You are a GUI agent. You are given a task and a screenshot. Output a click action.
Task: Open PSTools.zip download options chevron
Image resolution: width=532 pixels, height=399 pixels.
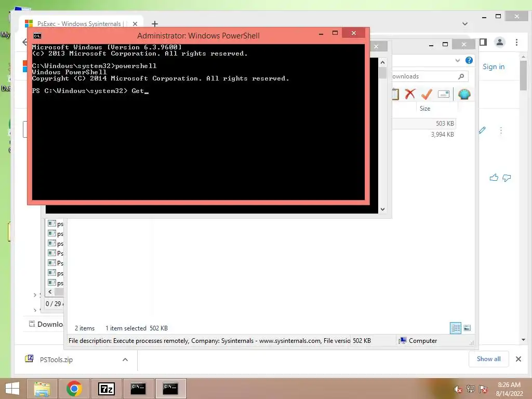coord(125,360)
